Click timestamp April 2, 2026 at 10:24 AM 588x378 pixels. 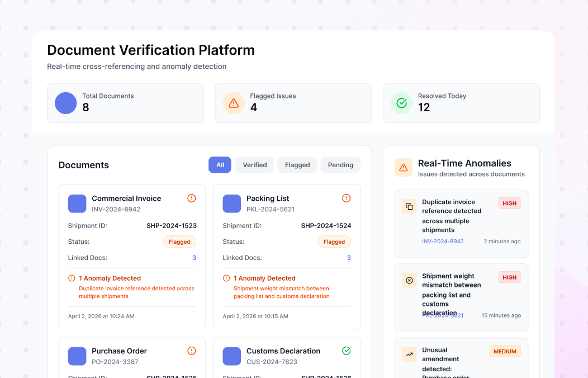tap(101, 316)
